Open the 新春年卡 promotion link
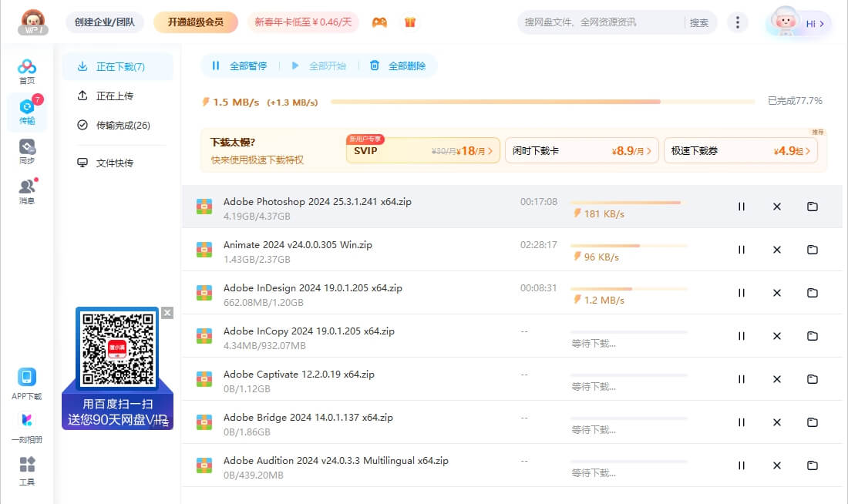The image size is (848, 504). [x=303, y=22]
